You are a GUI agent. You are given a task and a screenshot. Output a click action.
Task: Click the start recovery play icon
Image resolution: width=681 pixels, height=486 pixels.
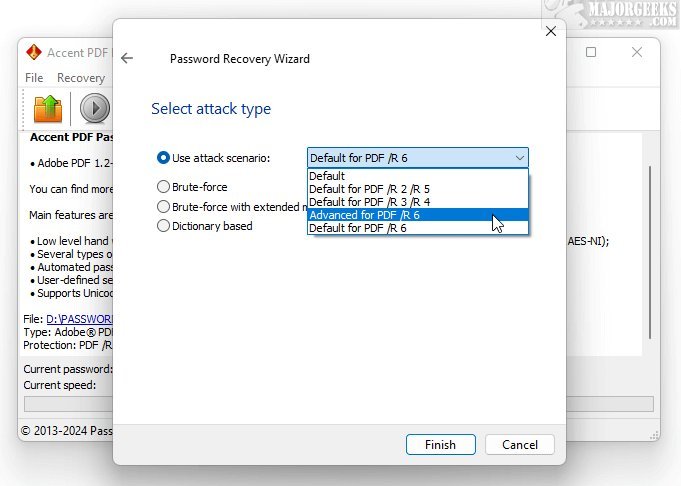click(95, 107)
